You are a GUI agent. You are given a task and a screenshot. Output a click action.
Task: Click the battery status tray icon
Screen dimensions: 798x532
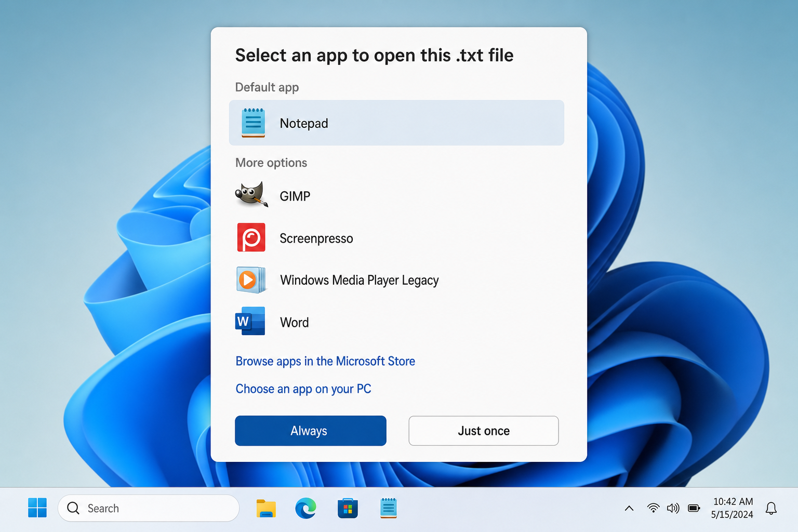point(694,508)
